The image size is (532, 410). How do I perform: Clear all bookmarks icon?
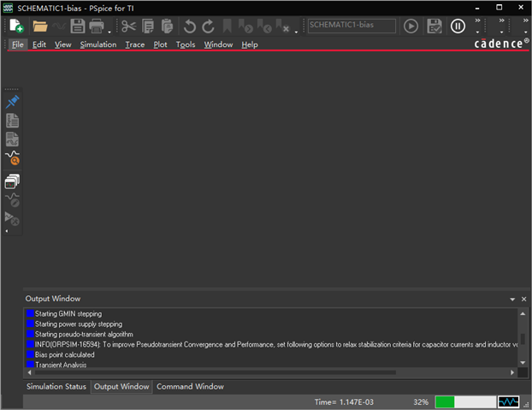pos(282,26)
